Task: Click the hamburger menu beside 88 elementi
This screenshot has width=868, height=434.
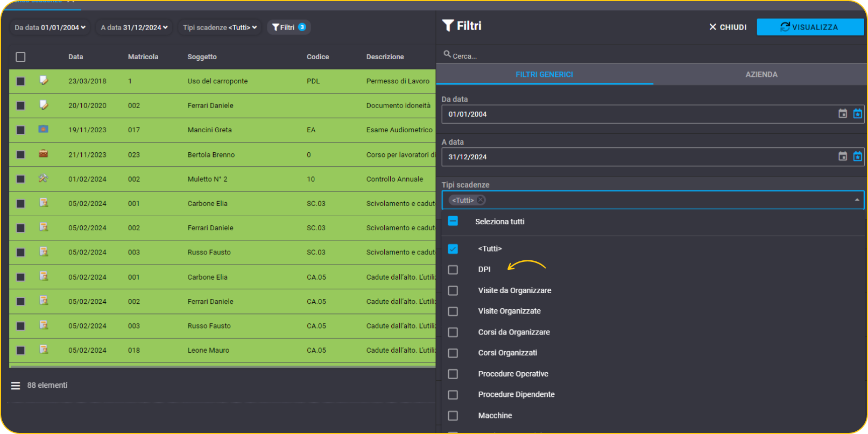Action: tap(16, 386)
